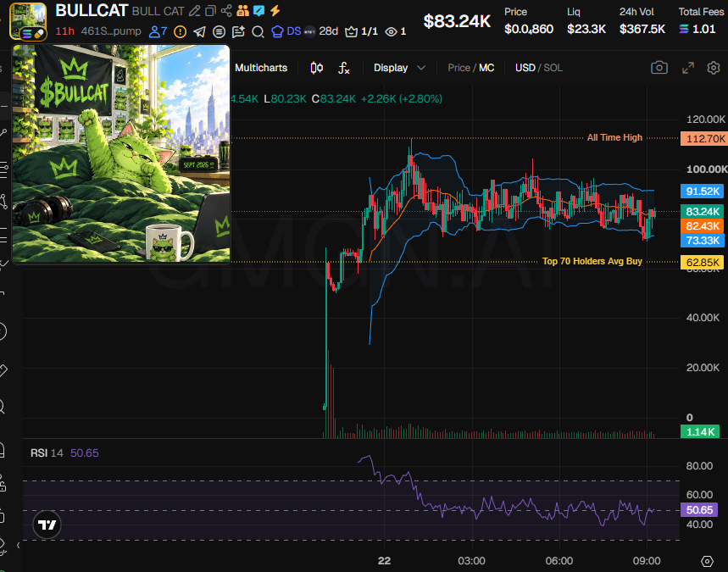Open the axis settings icon at bottom-right

pos(707,561)
